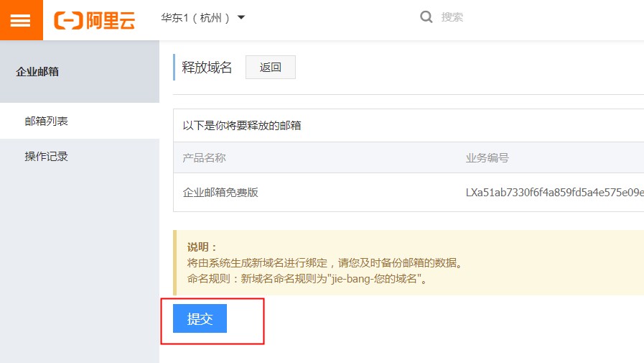Click the 企业邮箱 sidebar header
Viewport: 644px width, 363px height.
[37, 71]
